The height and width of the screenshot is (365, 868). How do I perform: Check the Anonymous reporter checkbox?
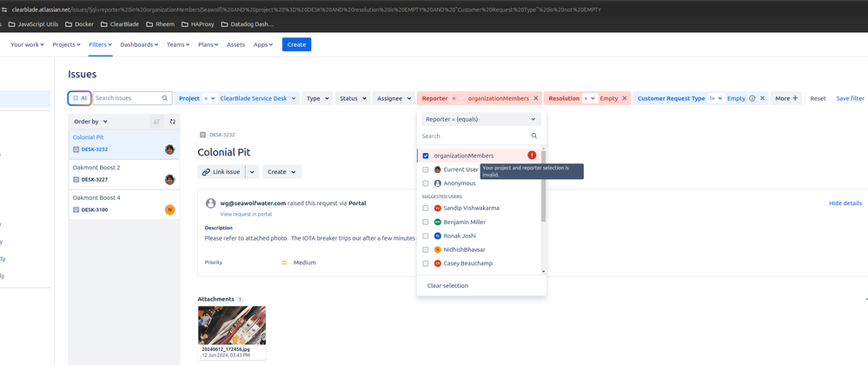point(426,183)
